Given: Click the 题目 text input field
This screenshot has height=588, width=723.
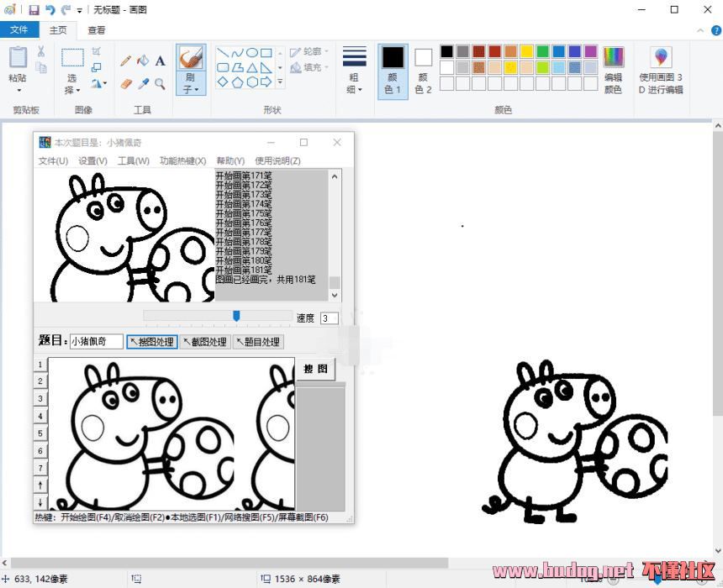Looking at the screenshot, I should (x=96, y=342).
